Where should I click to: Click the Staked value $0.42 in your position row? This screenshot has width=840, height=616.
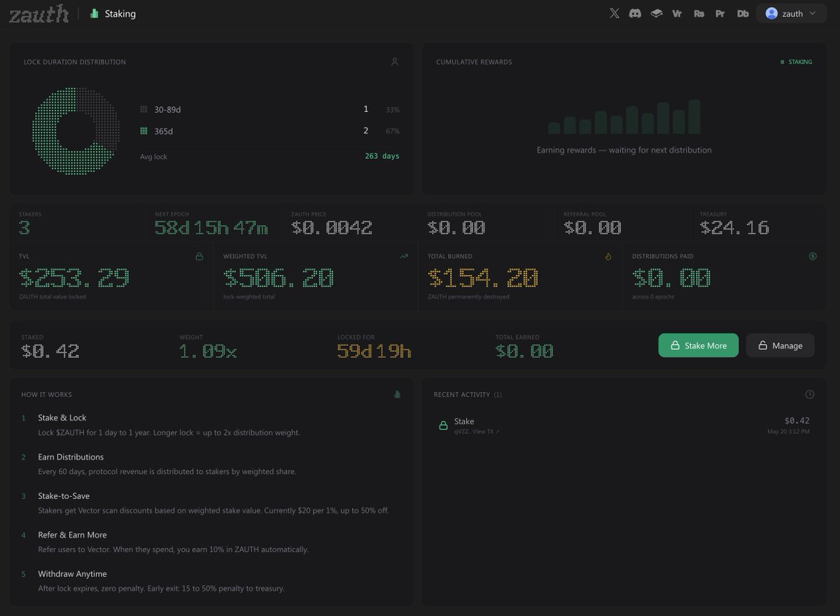coord(50,351)
